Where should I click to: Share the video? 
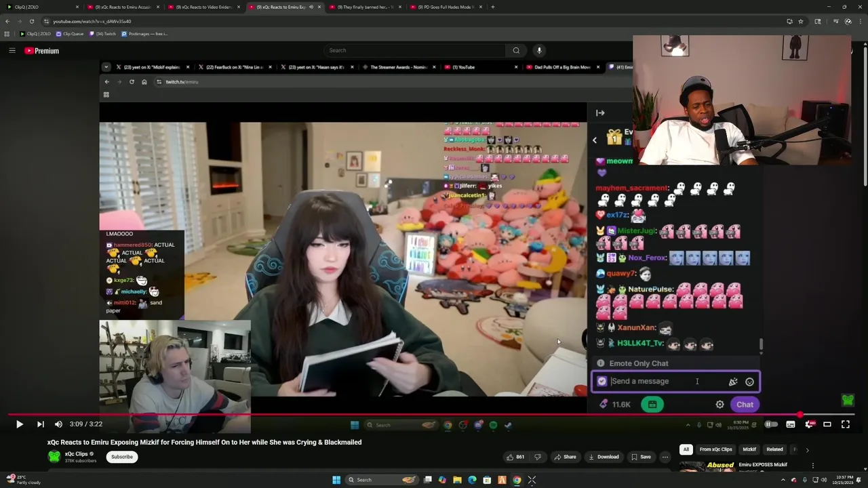point(565,457)
